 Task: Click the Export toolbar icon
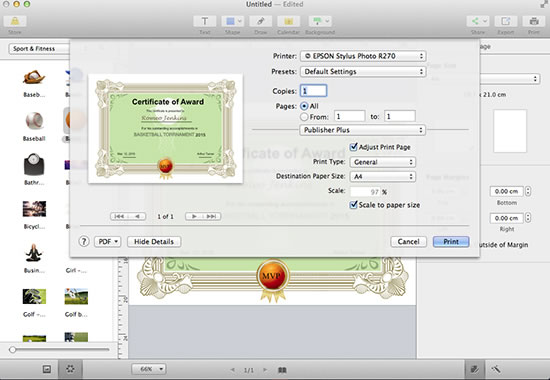505,21
